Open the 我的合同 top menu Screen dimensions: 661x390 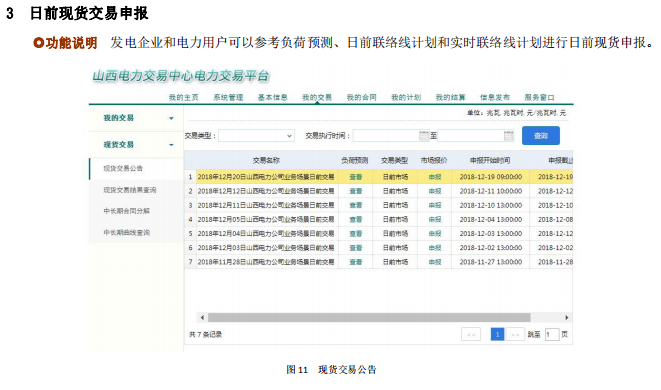[361, 97]
